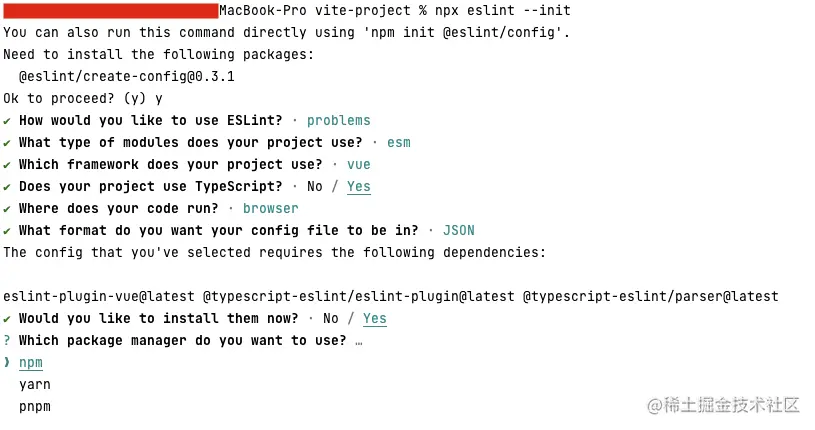Viewport: 815px width, 430px height.
Task: Click the question mark before package manager prompt
Action: point(7,341)
